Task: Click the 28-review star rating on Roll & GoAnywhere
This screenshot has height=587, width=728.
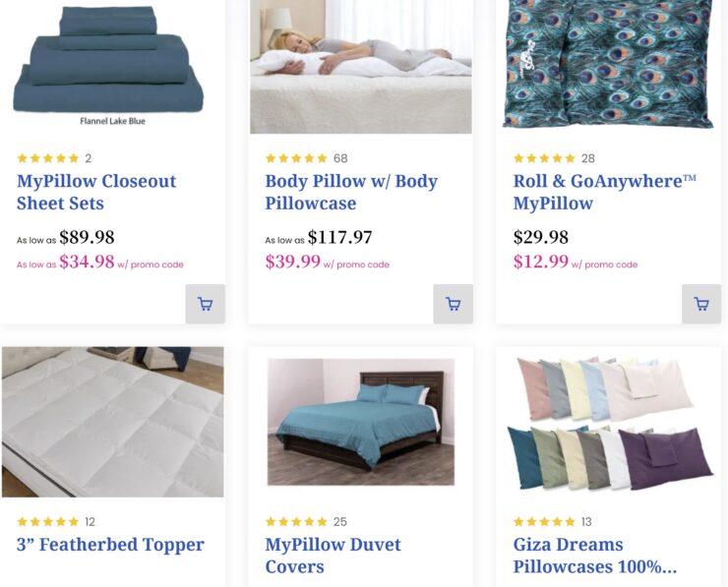Action: (x=544, y=158)
